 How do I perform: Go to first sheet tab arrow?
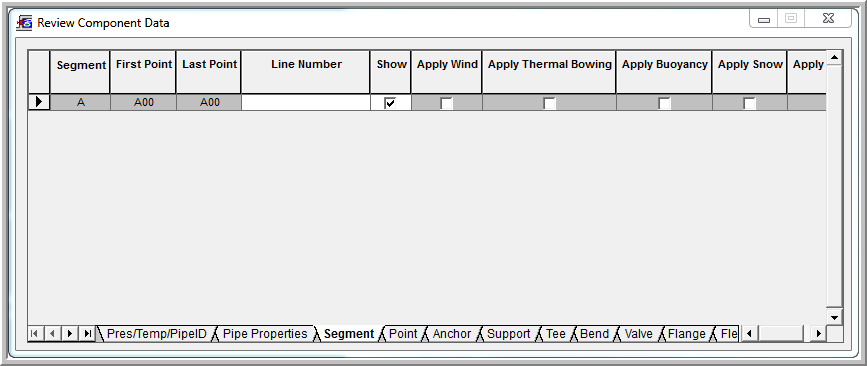pyautogui.click(x=34, y=333)
